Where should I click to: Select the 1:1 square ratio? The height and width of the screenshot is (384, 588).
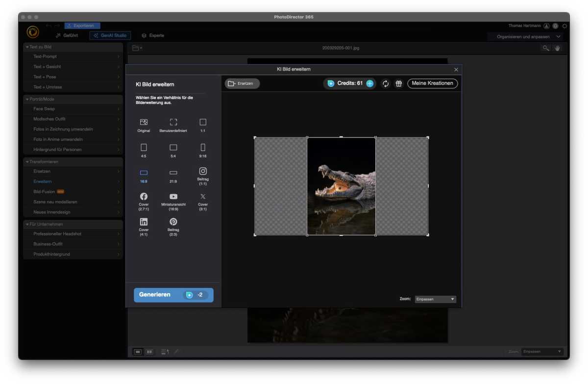[203, 126]
